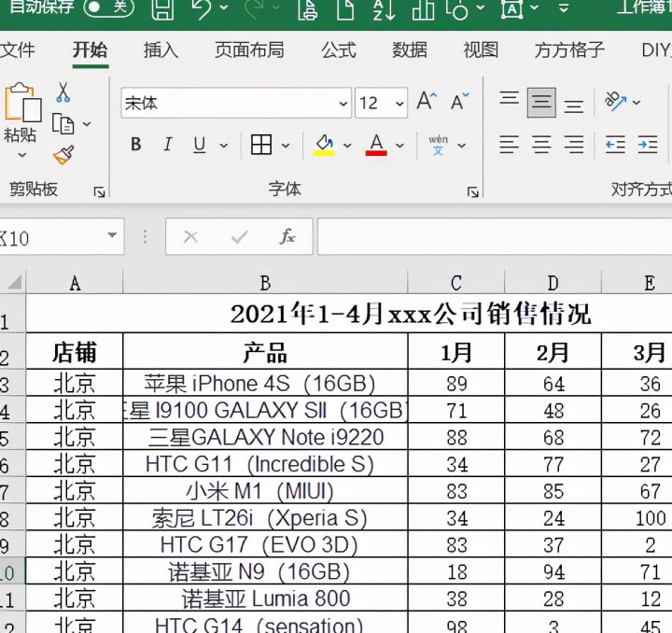Expand the font color dropdown arrow
This screenshot has width=672, height=633.
[x=399, y=146]
